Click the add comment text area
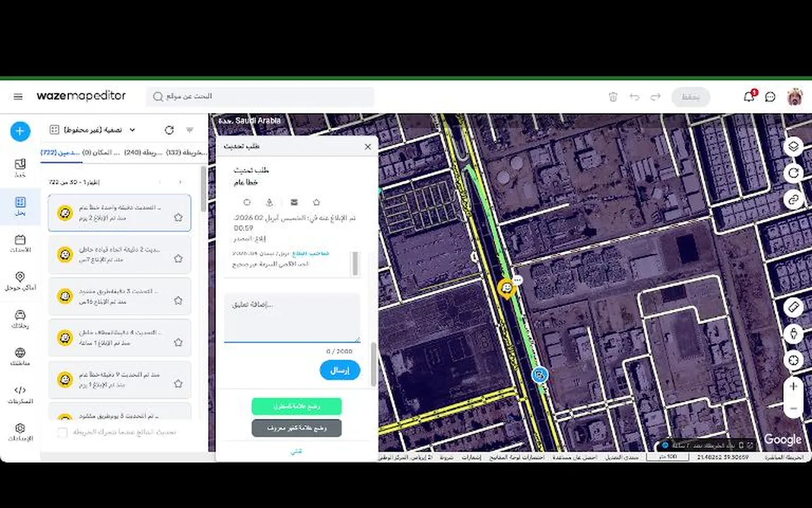812x508 pixels. click(x=292, y=317)
